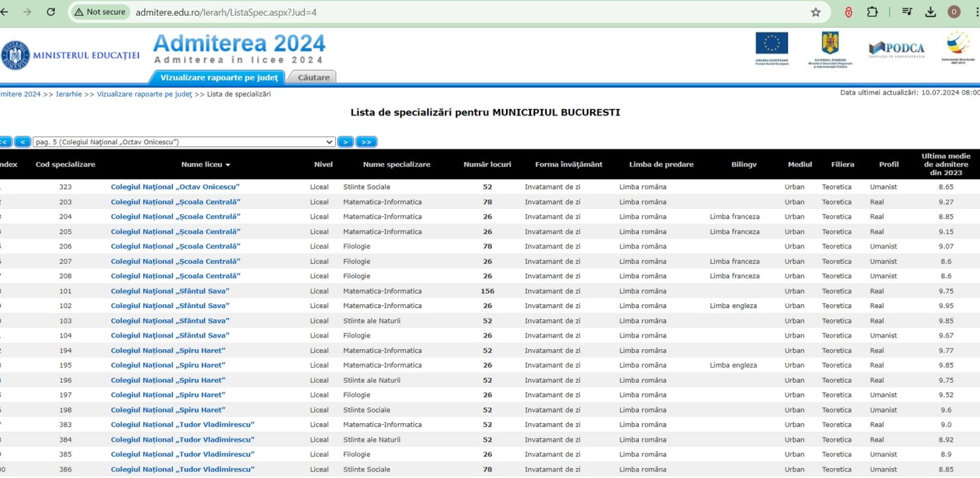Viewport: 980px width, 478px height.
Task: Select the Vizualizare rapoarte pe judeţ tab
Action: click(220, 76)
